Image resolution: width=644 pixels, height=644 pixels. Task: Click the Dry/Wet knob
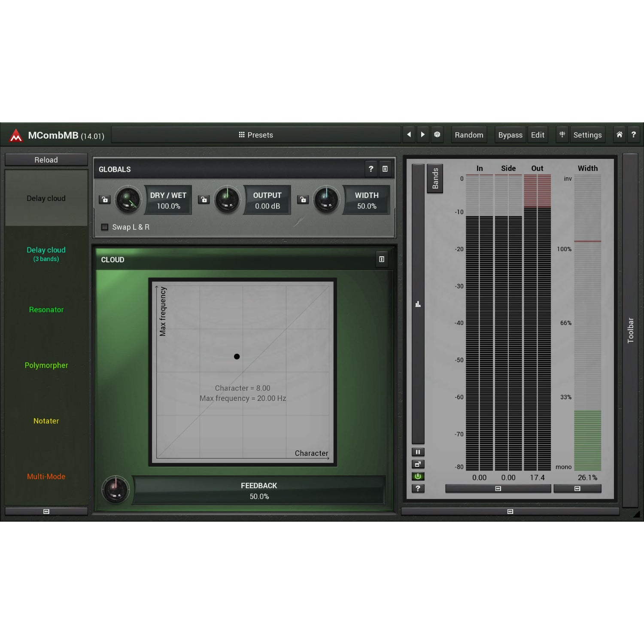click(x=128, y=200)
